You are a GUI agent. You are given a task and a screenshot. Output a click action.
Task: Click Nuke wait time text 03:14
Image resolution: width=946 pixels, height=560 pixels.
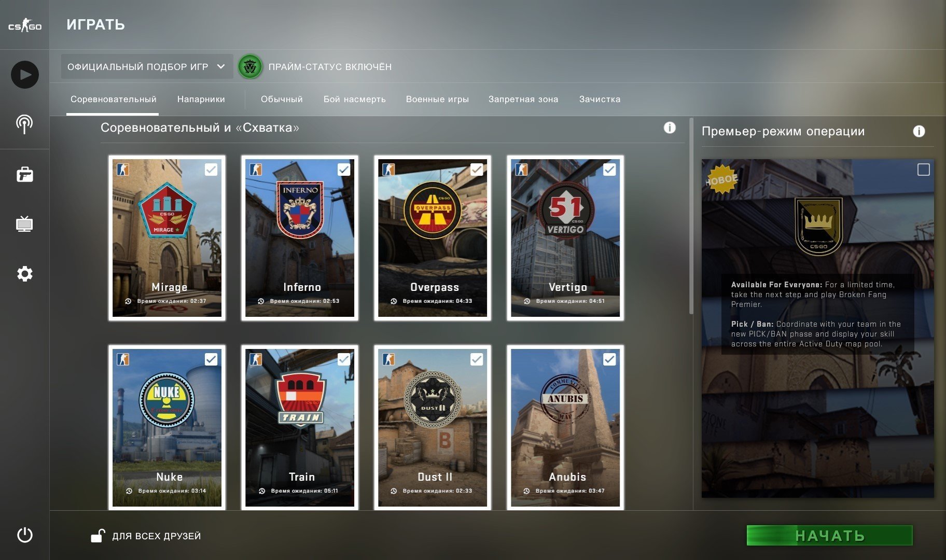(x=172, y=491)
